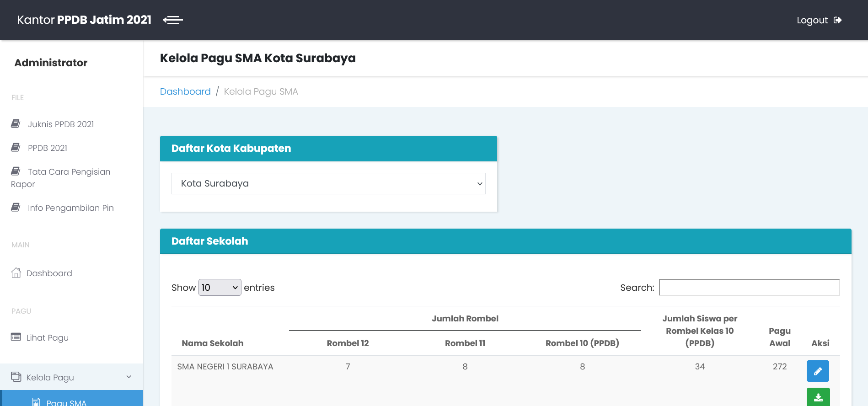Click the Kelola Pagu sidebar icon
The width and height of the screenshot is (868, 406).
coord(16,377)
